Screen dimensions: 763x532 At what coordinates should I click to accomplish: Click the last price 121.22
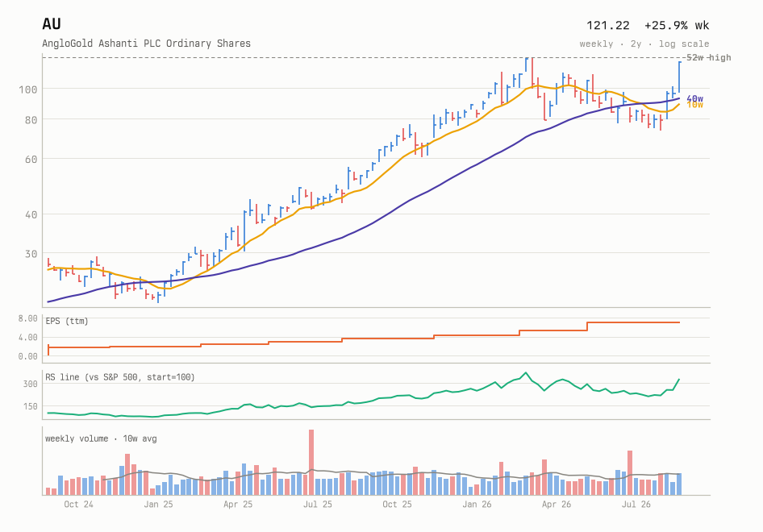(x=608, y=25)
